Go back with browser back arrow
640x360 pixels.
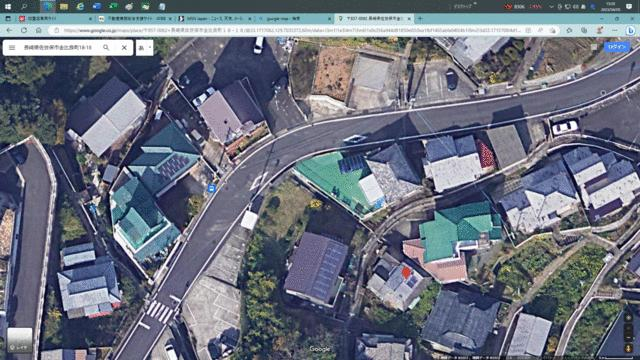[9, 30]
